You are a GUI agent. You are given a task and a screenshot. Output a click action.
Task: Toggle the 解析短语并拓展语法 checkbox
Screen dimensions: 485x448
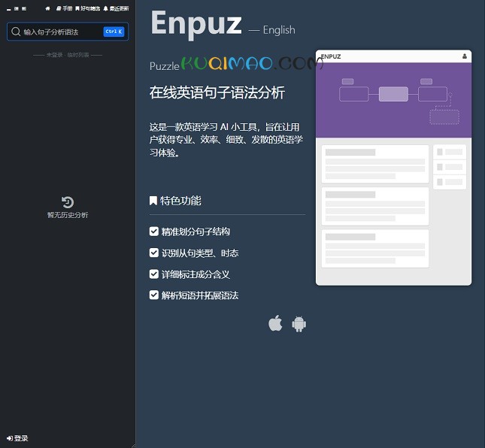(x=153, y=295)
